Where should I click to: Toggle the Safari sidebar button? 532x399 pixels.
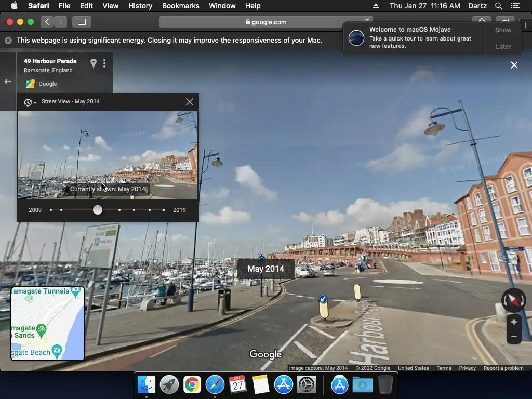pos(82,22)
